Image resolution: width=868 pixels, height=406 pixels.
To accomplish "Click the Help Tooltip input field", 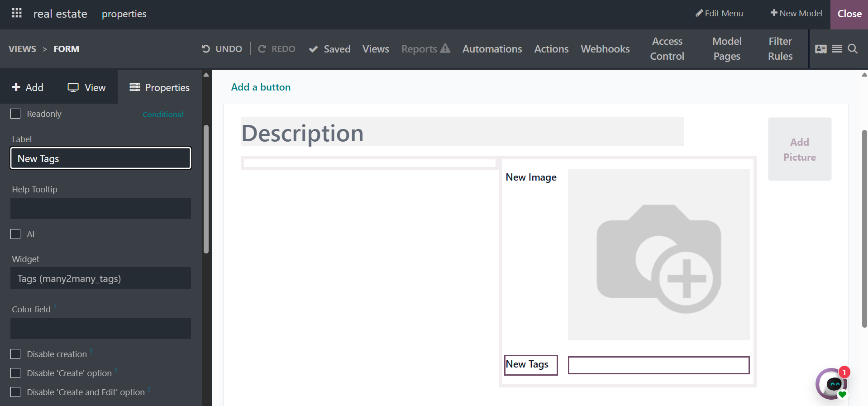I will (x=100, y=209).
